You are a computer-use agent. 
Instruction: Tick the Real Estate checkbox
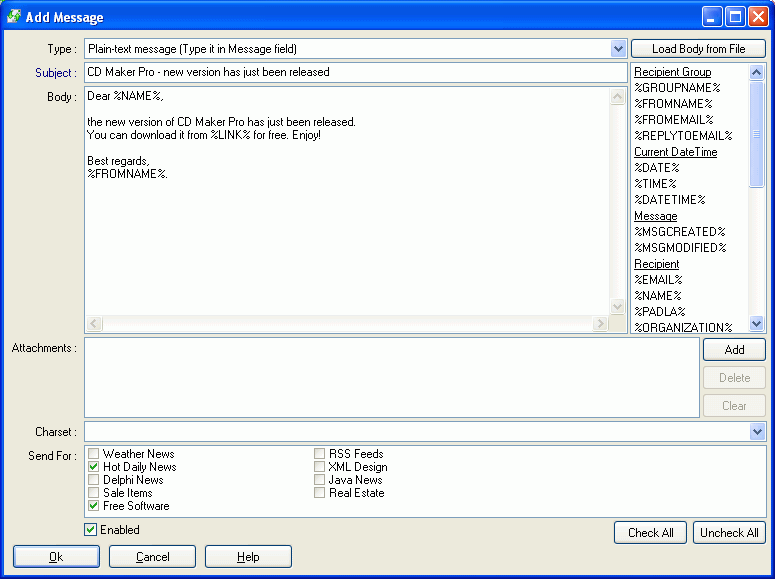tap(319, 492)
